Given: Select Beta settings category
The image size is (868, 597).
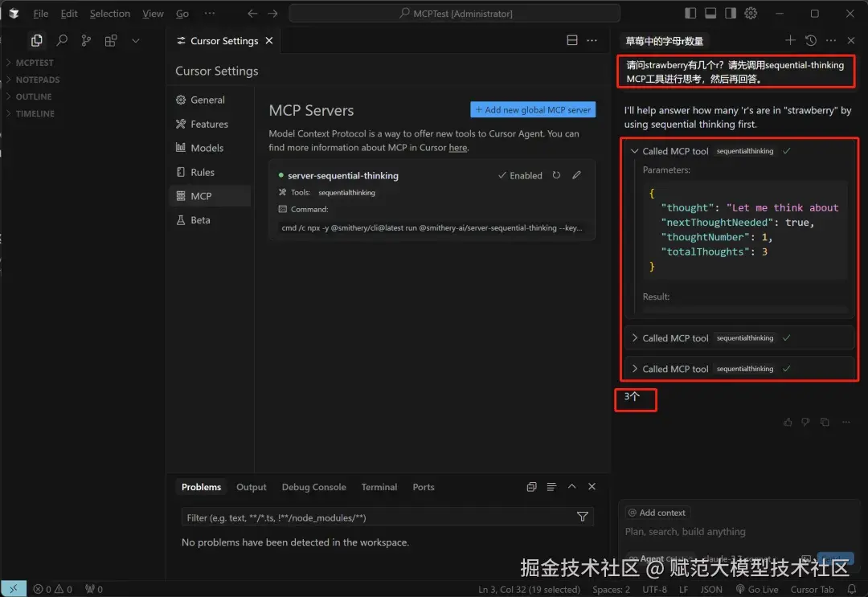Looking at the screenshot, I should (211, 220).
